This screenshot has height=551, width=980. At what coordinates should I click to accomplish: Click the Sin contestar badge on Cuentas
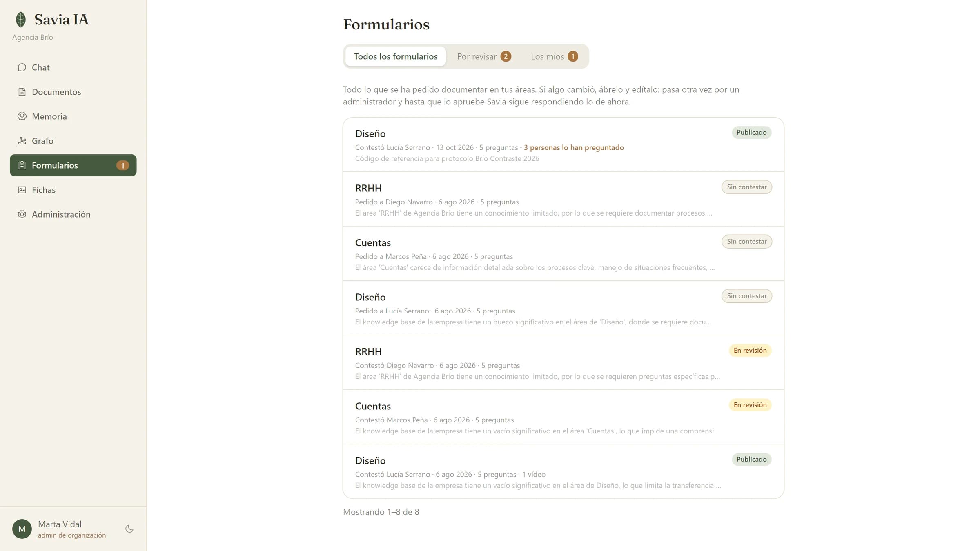(x=746, y=241)
